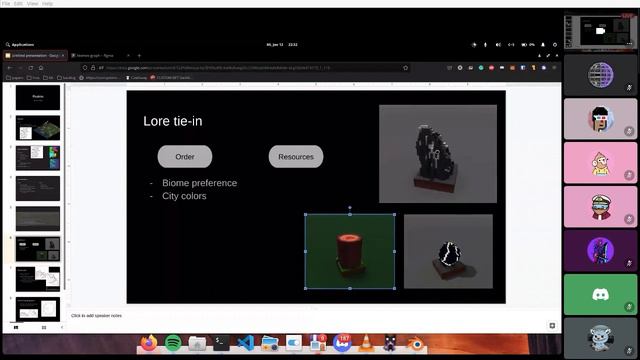Image resolution: width=640 pixels, height=360 pixels.
Task: Open the Edit menu
Action: click(18, 3)
